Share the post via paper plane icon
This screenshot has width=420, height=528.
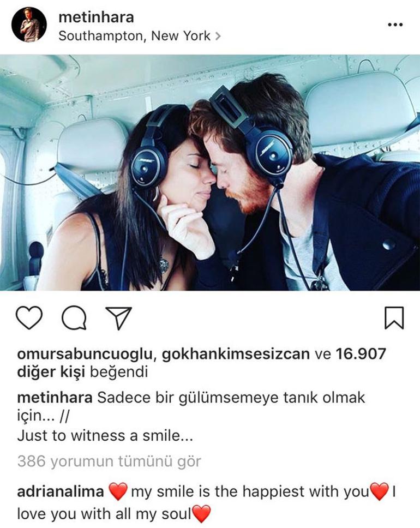tap(118, 318)
